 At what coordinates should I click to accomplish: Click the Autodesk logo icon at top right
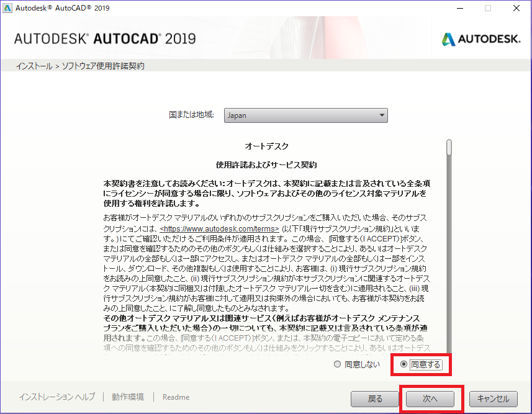pyautogui.click(x=449, y=39)
